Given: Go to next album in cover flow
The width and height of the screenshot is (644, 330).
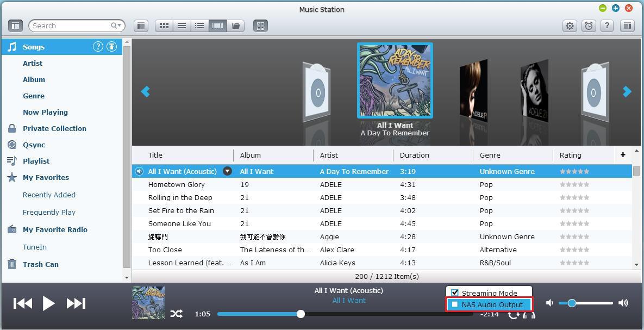Looking at the screenshot, I should coord(627,91).
